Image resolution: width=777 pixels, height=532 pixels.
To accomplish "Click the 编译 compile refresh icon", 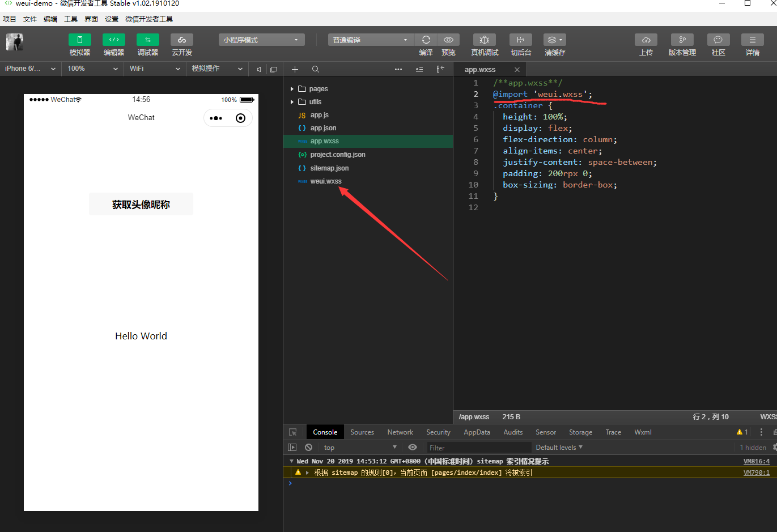I will tap(426, 40).
